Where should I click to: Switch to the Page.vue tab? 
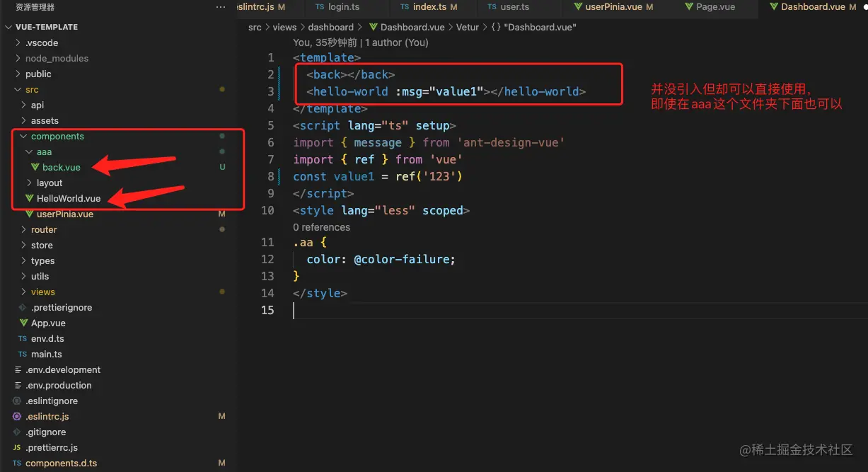(x=716, y=6)
